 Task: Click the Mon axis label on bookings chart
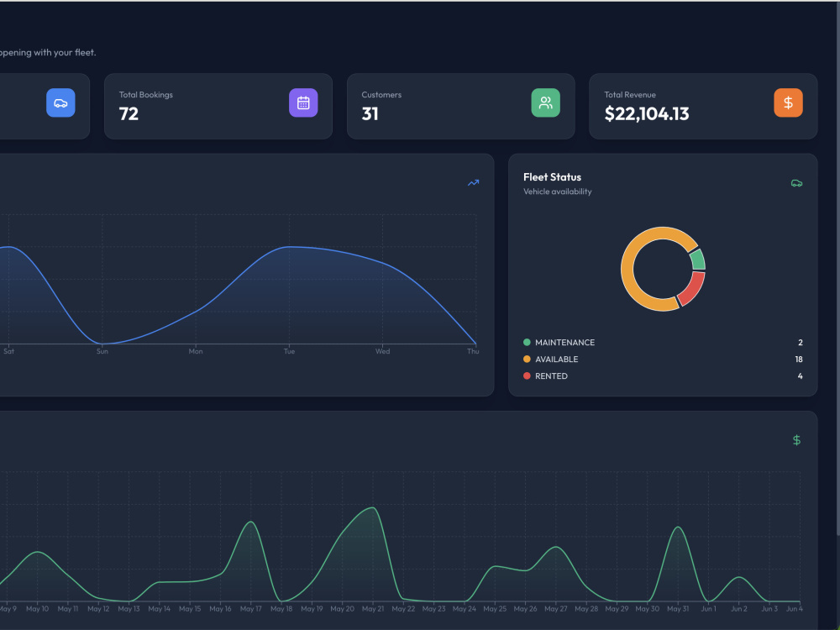click(196, 351)
